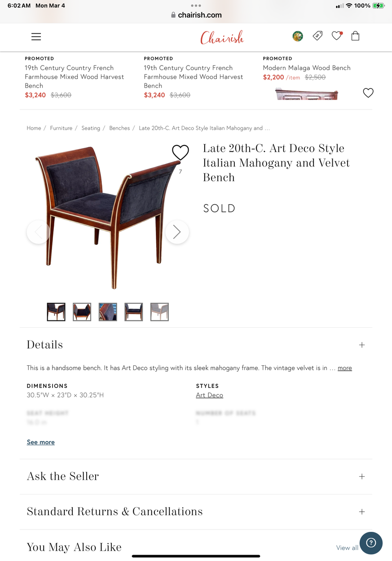Favorite the Modern Malaga Wood Bench
The image size is (392, 561).
click(x=368, y=93)
